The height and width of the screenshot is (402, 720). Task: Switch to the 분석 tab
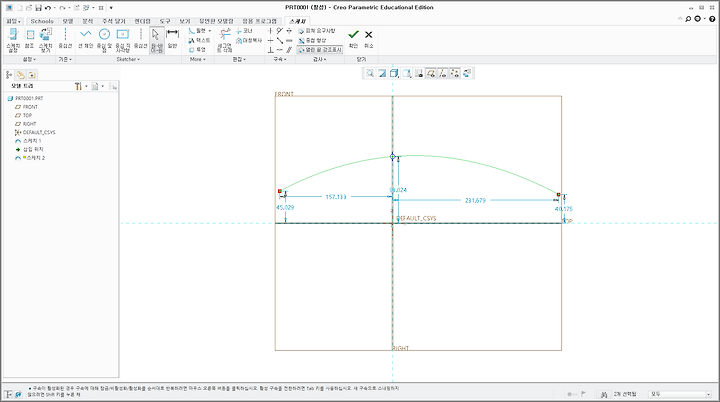88,21
